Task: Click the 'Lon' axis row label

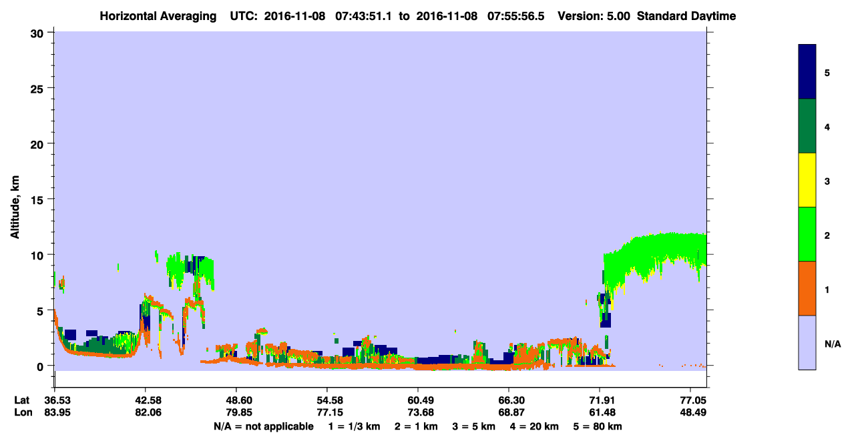Action: [22, 412]
